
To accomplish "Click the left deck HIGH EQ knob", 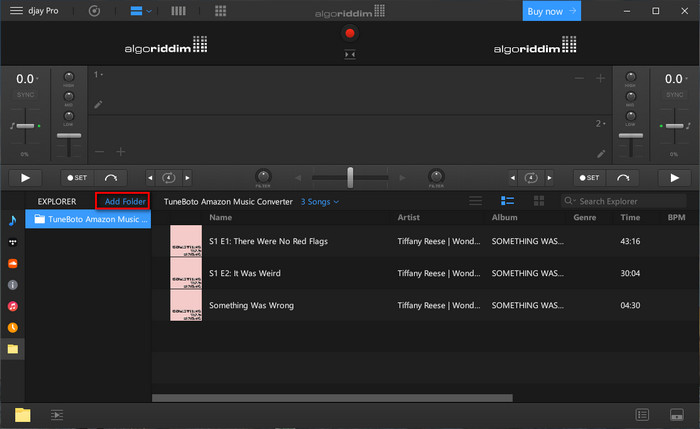I will click(69, 77).
